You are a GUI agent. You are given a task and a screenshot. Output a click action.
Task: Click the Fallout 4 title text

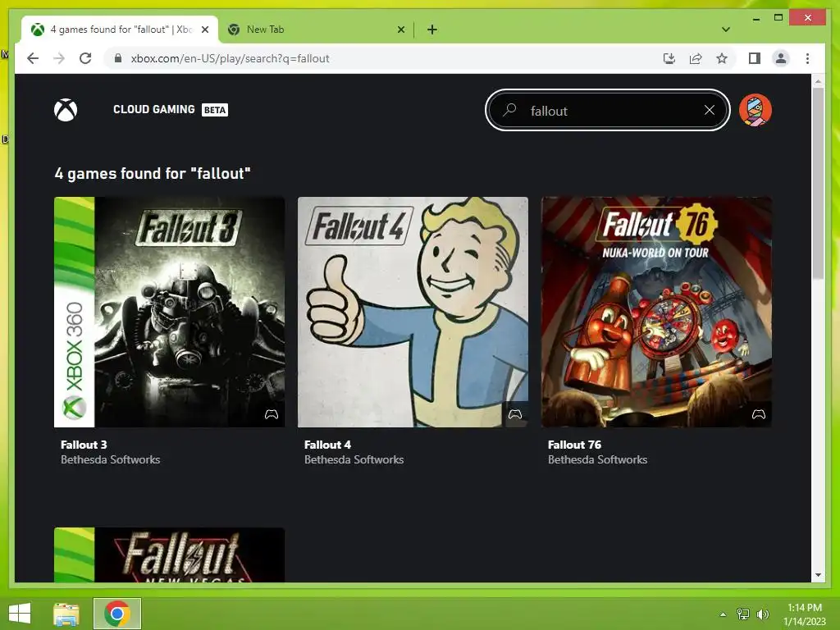click(x=327, y=445)
